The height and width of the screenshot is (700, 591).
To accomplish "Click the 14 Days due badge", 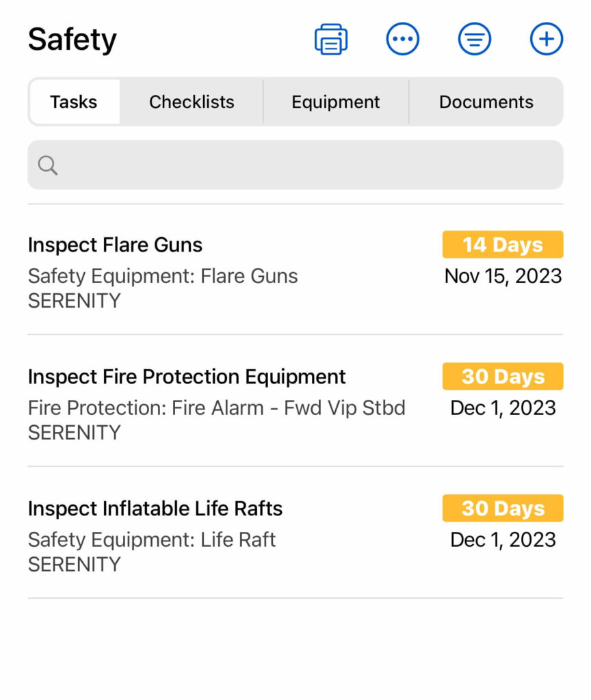I will tap(503, 245).
